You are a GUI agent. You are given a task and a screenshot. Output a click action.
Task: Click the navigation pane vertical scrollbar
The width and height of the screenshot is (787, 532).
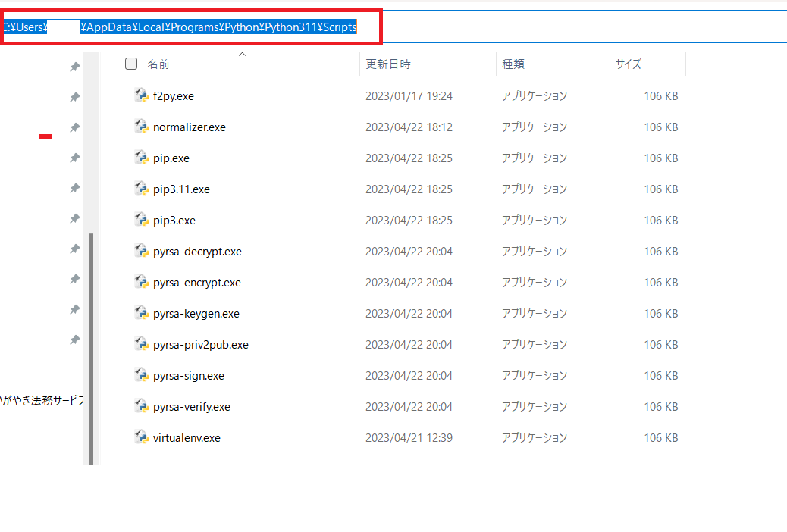point(91,349)
